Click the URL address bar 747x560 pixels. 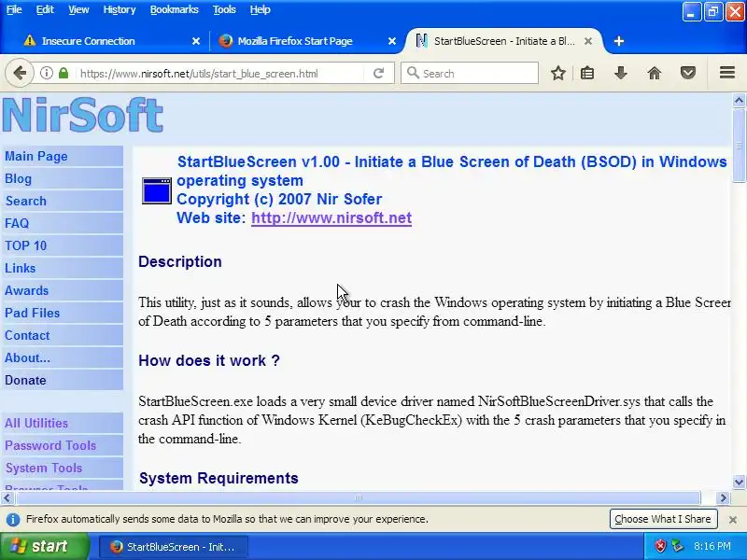(x=220, y=74)
